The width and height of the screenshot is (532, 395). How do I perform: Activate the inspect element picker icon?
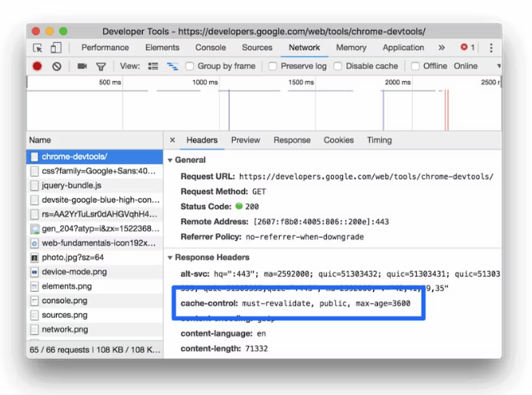click(x=37, y=48)
